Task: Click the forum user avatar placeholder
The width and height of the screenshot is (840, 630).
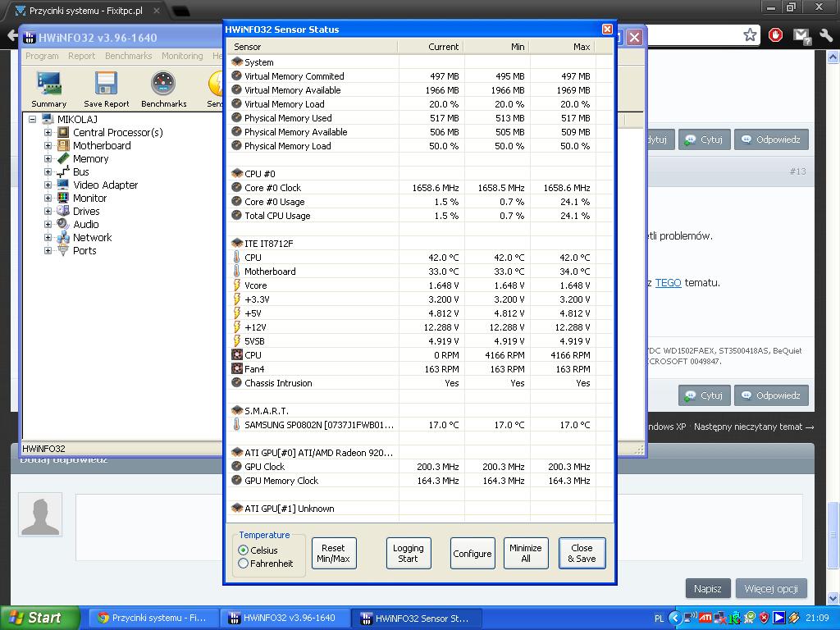Action: (40, 514)
